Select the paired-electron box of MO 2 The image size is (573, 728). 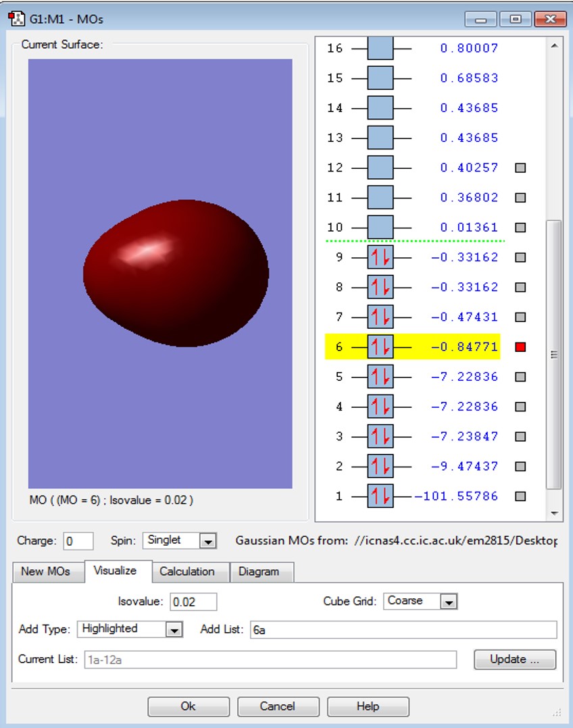coord(380,466)
